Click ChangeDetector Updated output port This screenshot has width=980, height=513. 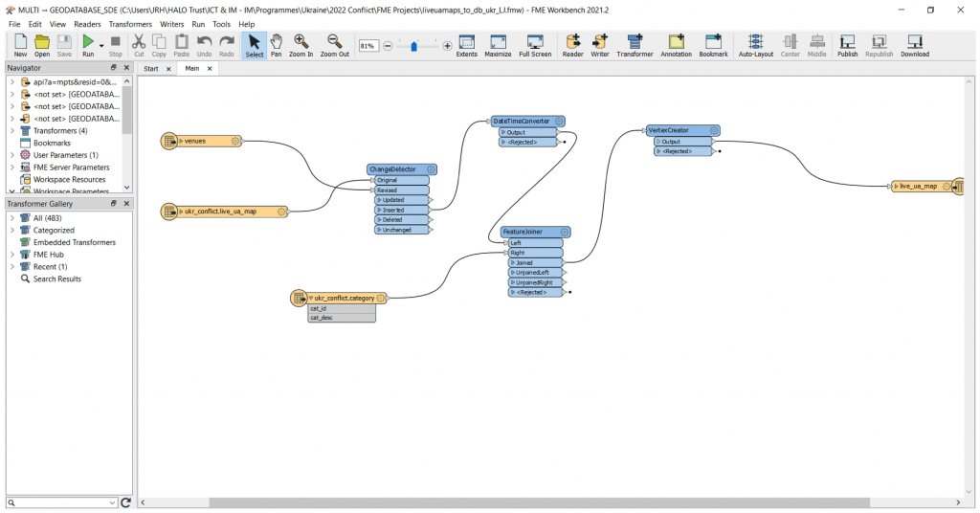tap(432, 200)
